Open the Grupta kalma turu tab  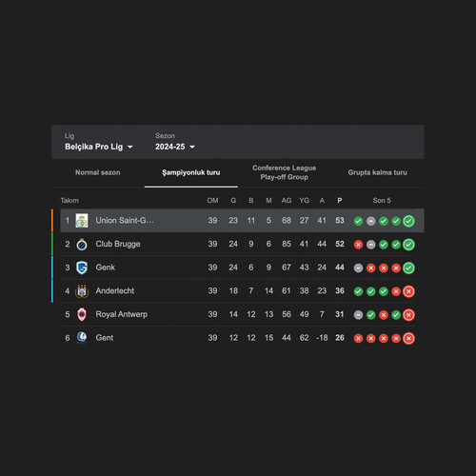(378, 172)
